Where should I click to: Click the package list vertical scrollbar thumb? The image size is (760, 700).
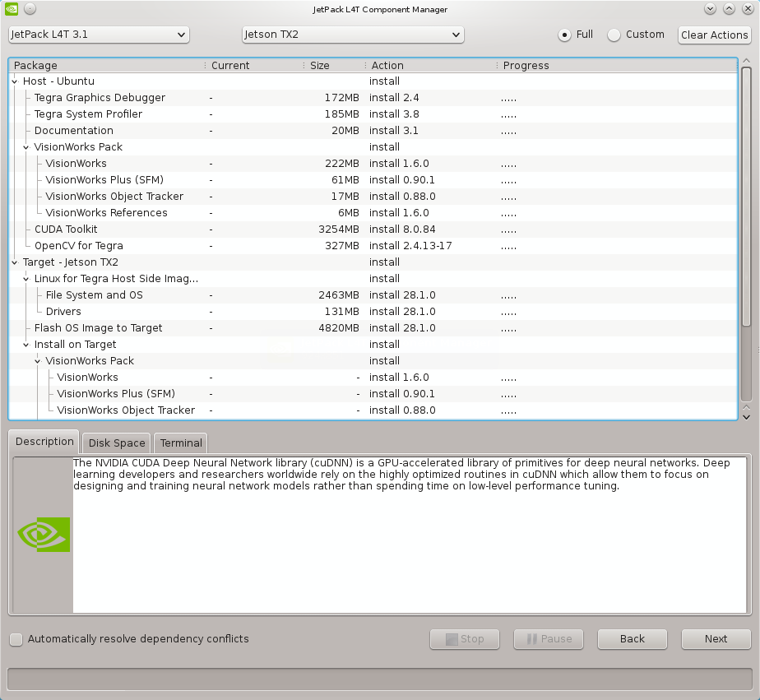[746, 197]
